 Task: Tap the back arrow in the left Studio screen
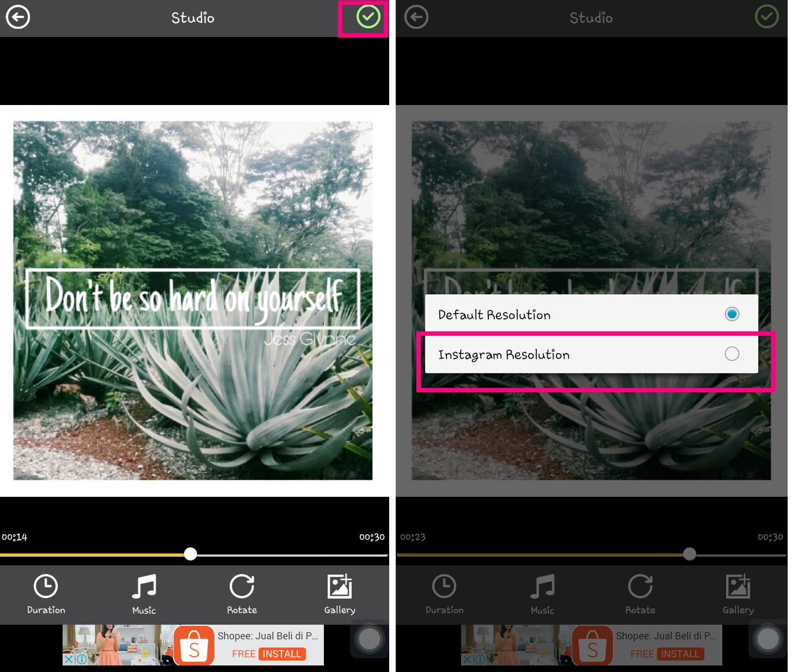pos(18,17)
